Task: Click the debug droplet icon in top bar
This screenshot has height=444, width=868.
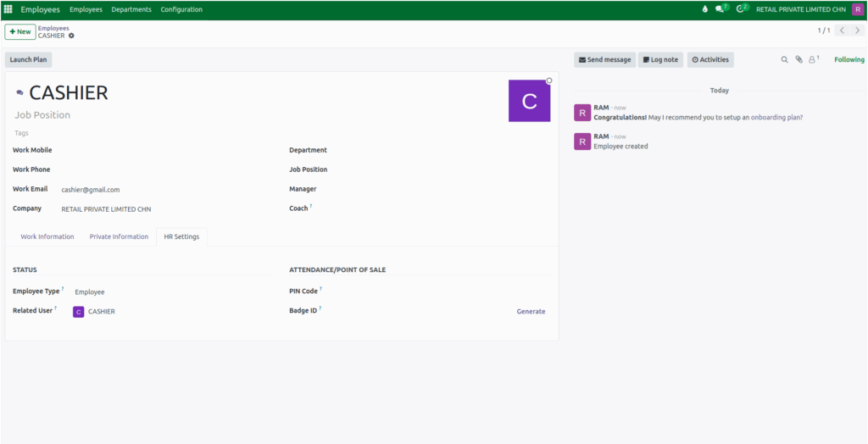Action: click(704, 9)
